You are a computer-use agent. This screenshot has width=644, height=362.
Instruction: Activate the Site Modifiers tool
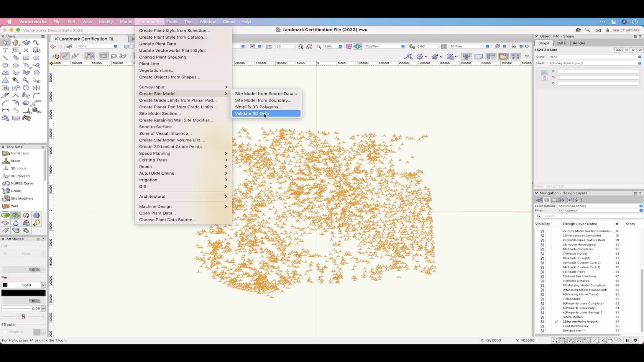click(x=21, y=198)
